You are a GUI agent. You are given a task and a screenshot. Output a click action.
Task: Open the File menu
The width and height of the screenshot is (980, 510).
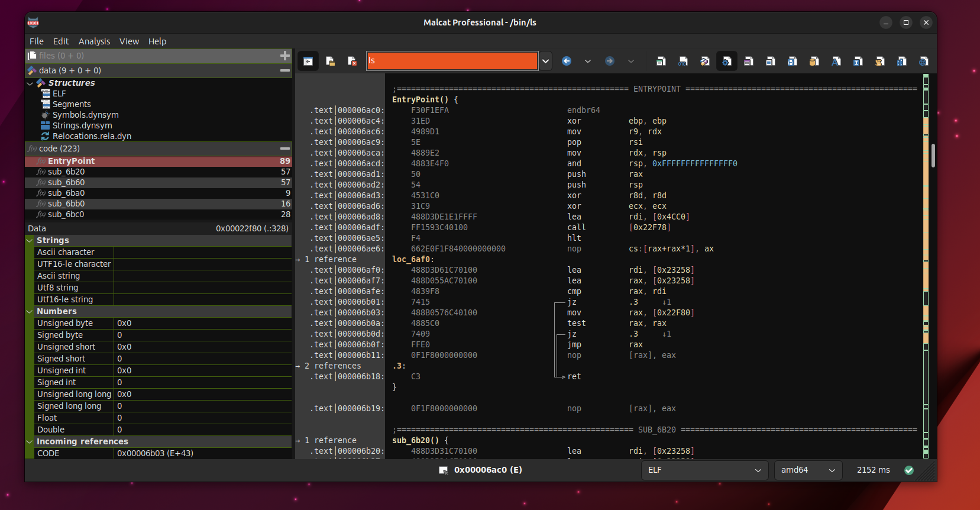pos(37,41)
